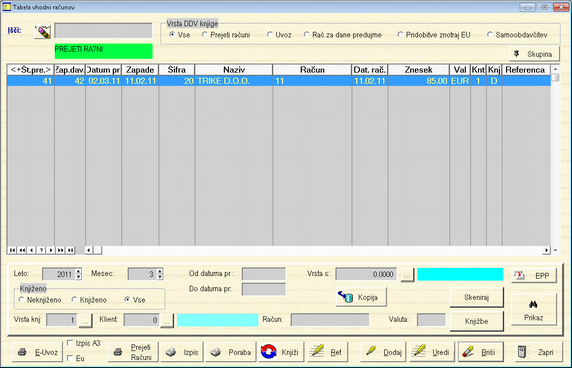Go to last record navigation button
The image size is (572, 368).
[x=70, y=250]
